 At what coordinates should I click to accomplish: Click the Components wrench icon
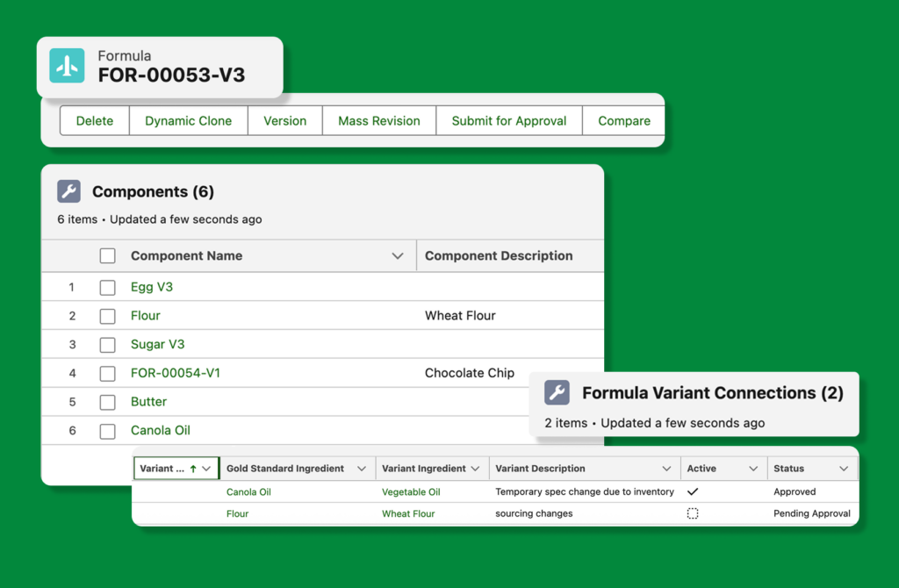[x=68, y=191]
